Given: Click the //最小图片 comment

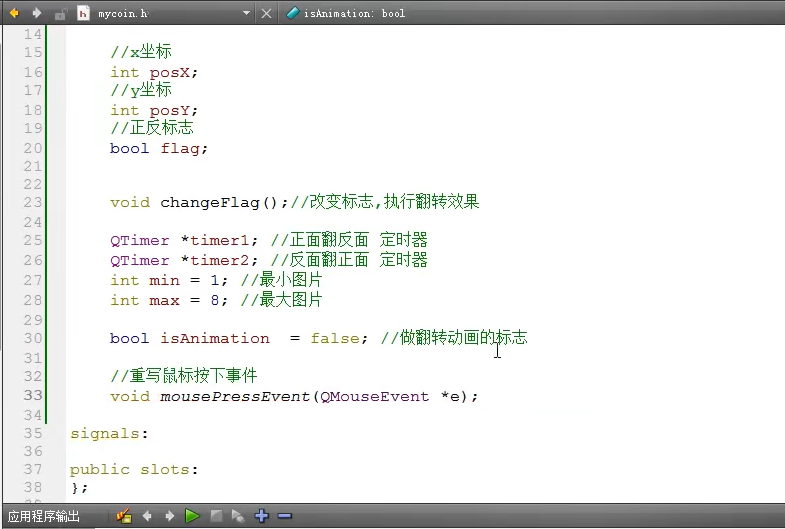Looking at the screenshot, I should point(281,279).
